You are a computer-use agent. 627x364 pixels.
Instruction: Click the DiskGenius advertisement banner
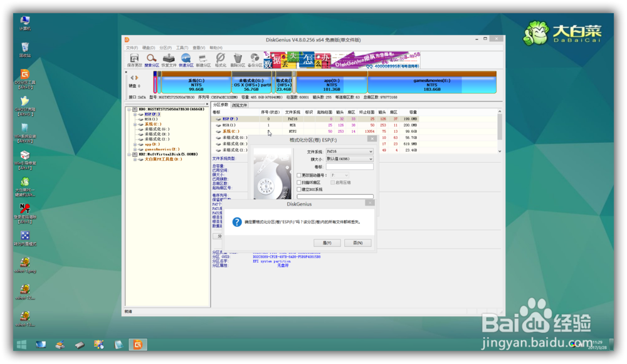tap(342, 60)
